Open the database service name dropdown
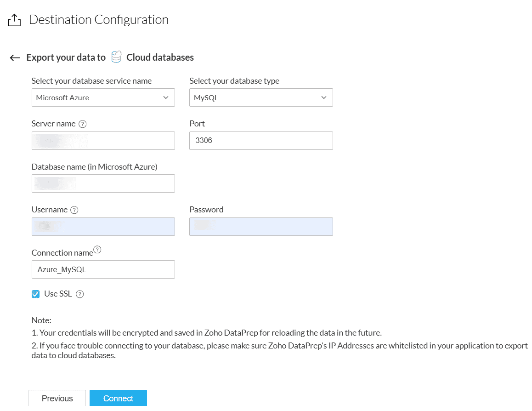The width and height of the screenshot is (532, 411). 103,97
